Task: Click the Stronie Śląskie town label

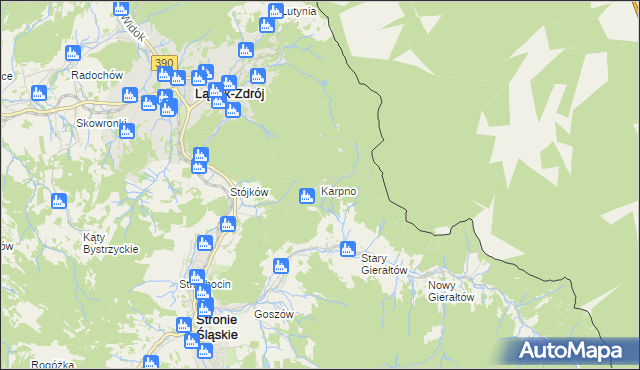Action: pos(217,327)
